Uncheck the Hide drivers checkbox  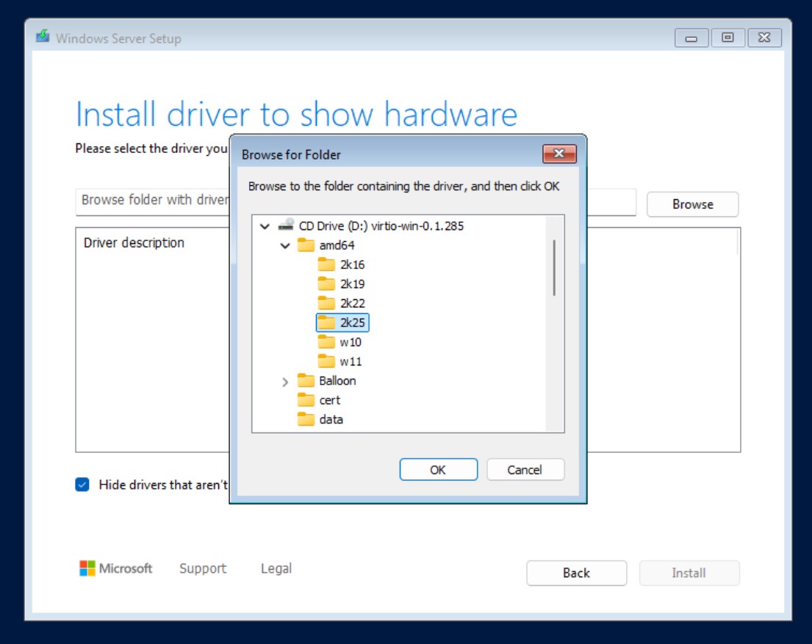point(82,484)
